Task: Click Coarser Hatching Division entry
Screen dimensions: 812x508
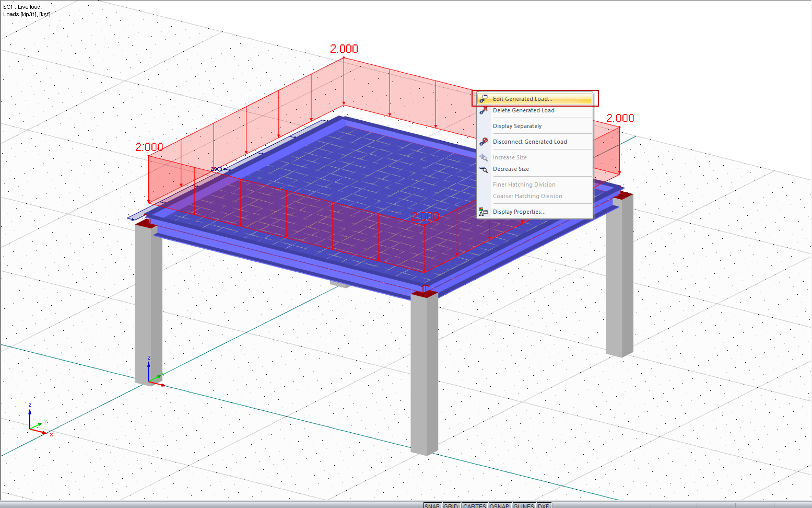Action: (x=535, y=196)
